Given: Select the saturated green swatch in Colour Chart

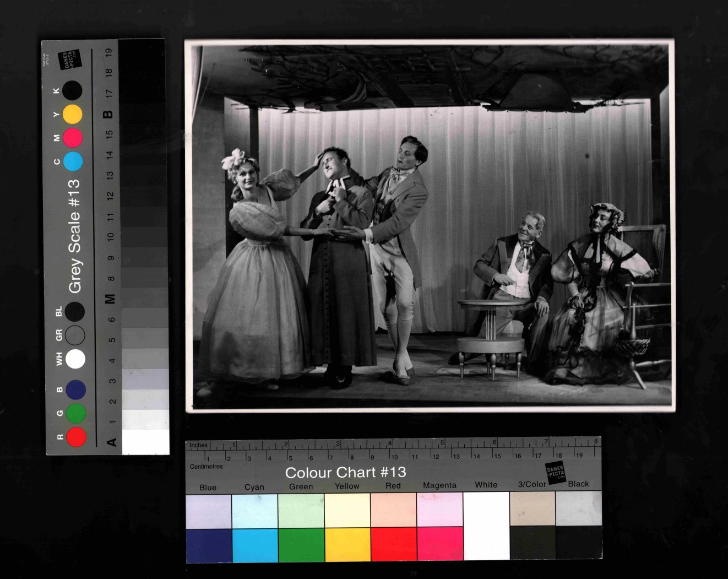Looking at the screenshot, I should coord(301,545).
